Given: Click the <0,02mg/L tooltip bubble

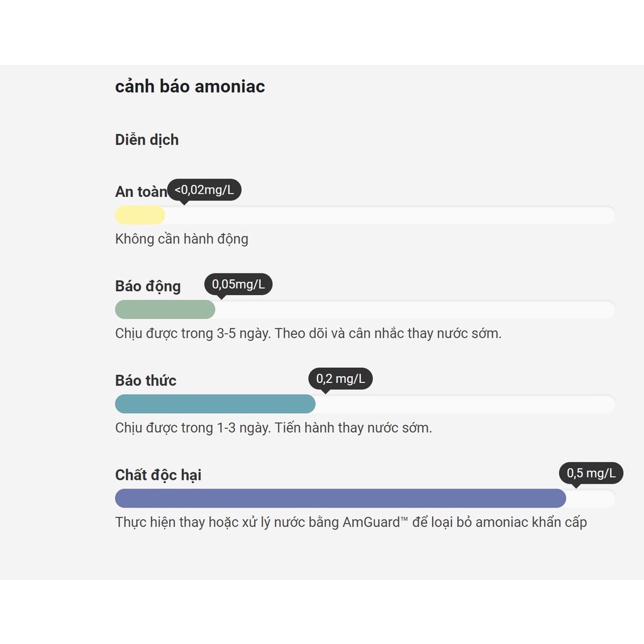Looking at the screenshot, I should 204,190.
